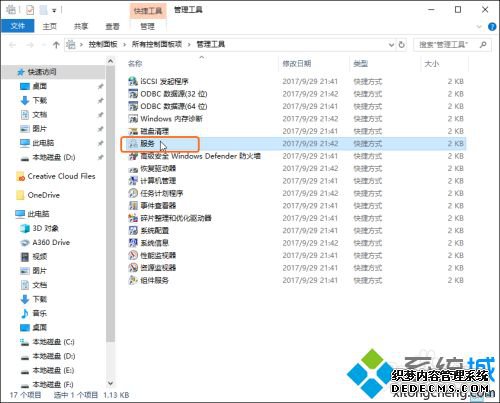Select 视频 folder in navigation pane
The width and height of the screenshot is (500, 403).
[40, 256]
